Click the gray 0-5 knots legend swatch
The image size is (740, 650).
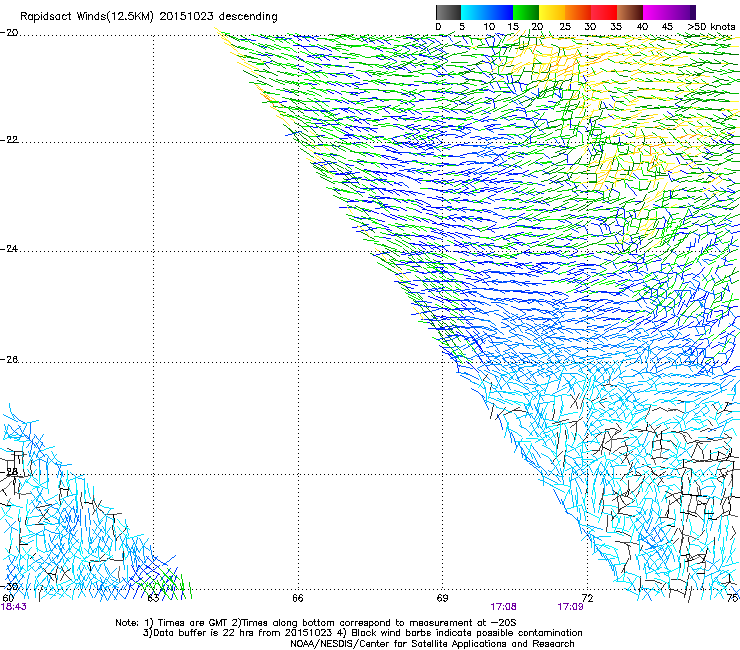448,12
